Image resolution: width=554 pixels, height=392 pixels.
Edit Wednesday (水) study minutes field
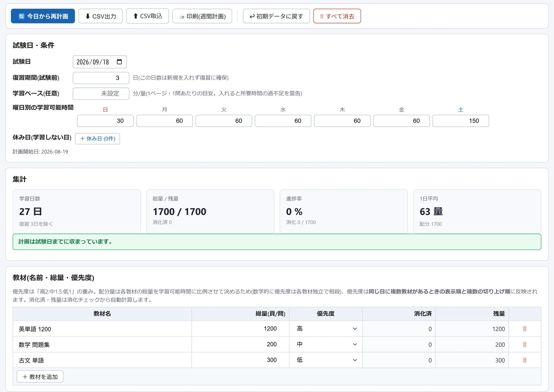(283, 121)
